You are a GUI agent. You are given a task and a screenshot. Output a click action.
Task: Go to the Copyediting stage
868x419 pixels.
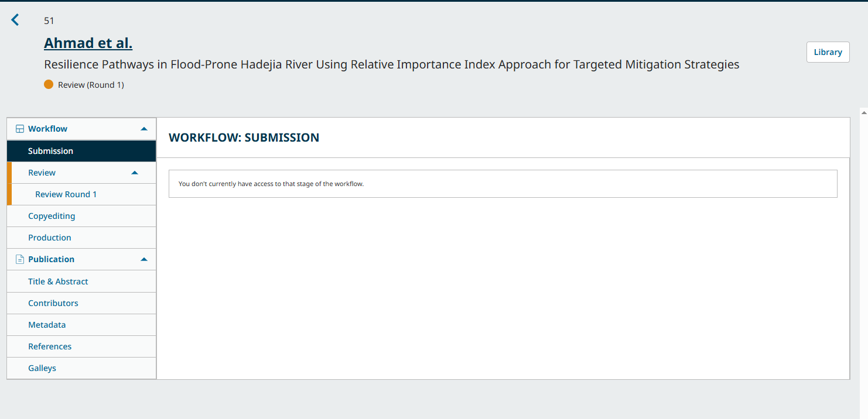coord(52,216)
